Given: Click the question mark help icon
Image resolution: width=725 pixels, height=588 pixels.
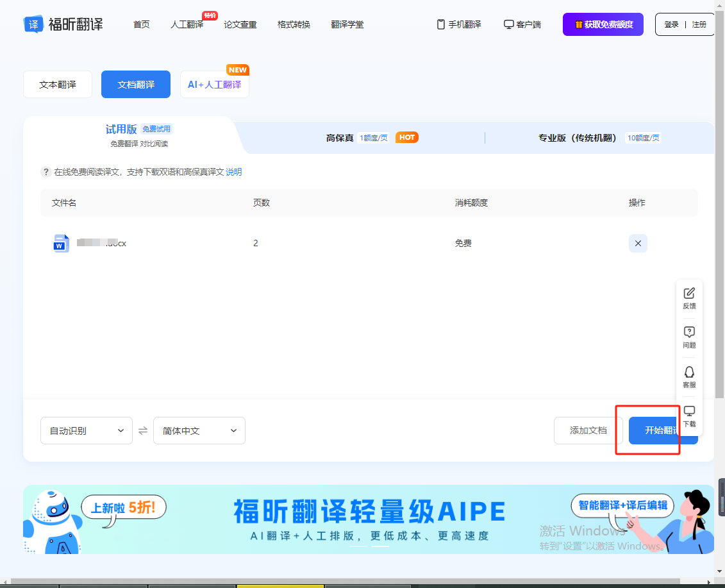Looking at the screenshot, I should coord(46,172).
